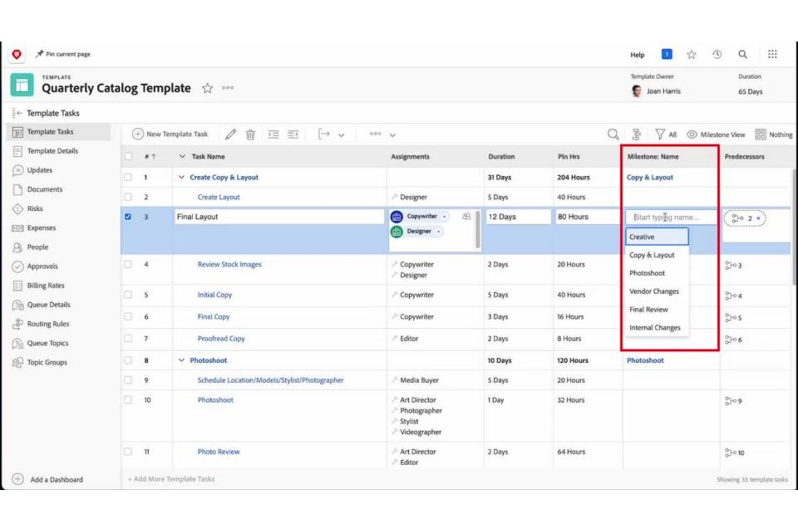Expand the more-actions dropdown chevron
The image size is (798, 532).
pyautogui.click(x=393, y=135)
